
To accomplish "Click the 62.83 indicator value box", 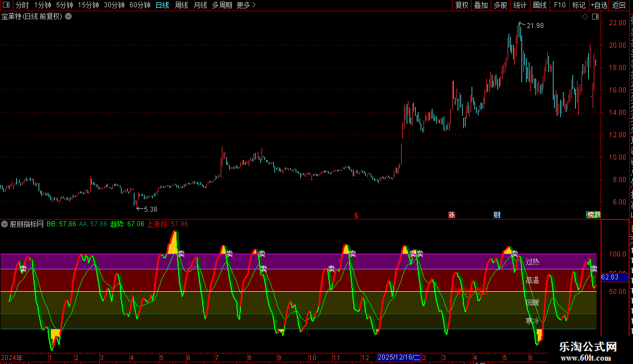I will pyautogui.click(x=615, y=277).
